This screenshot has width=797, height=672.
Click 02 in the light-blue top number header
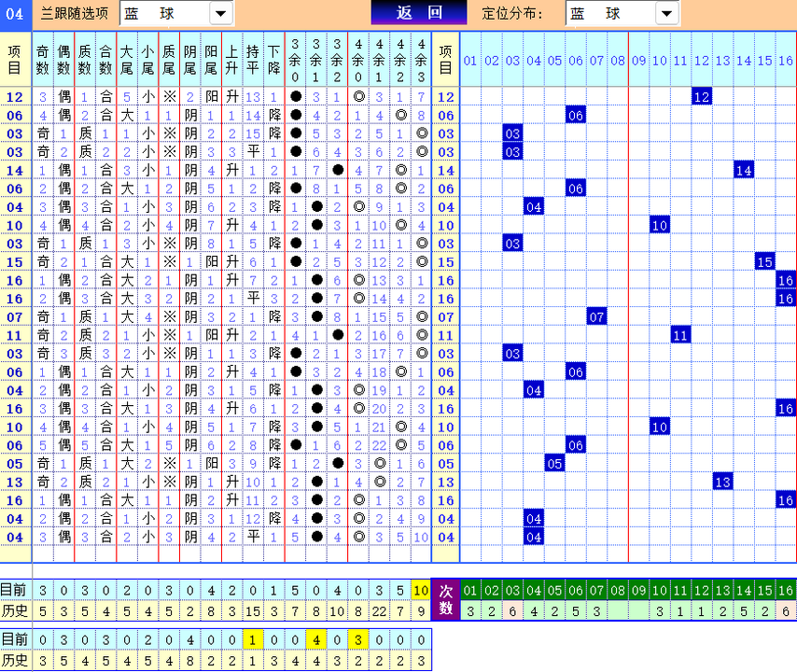click(492, 61)
